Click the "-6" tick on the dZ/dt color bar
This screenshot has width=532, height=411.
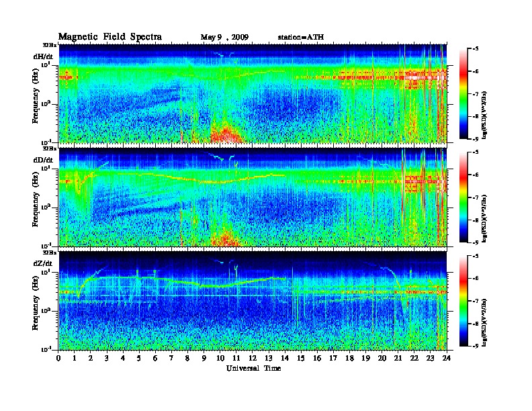click(476, 279)
